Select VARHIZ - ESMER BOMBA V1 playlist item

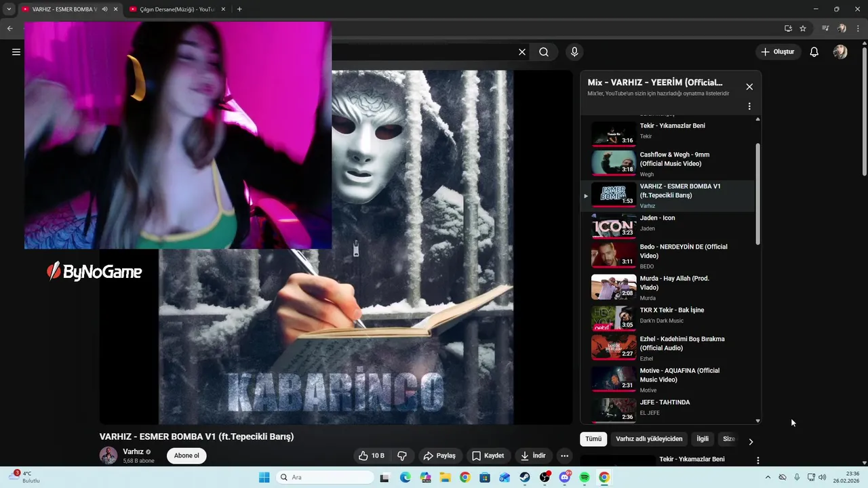pyautogui.click(x=668, y=195)
